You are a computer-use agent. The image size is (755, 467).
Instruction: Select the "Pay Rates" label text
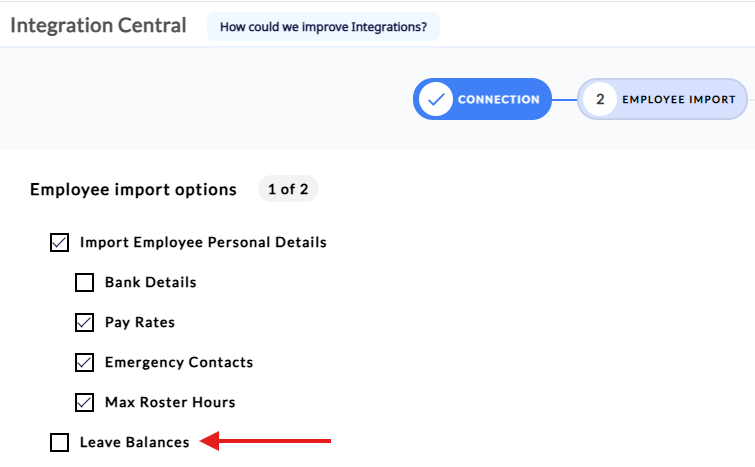pos(140,322)
